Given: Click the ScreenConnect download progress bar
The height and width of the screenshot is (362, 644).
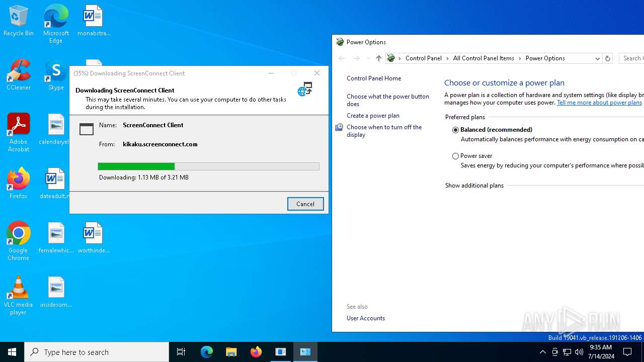Looking at the screenshot, I should click(x=208, y=166).
